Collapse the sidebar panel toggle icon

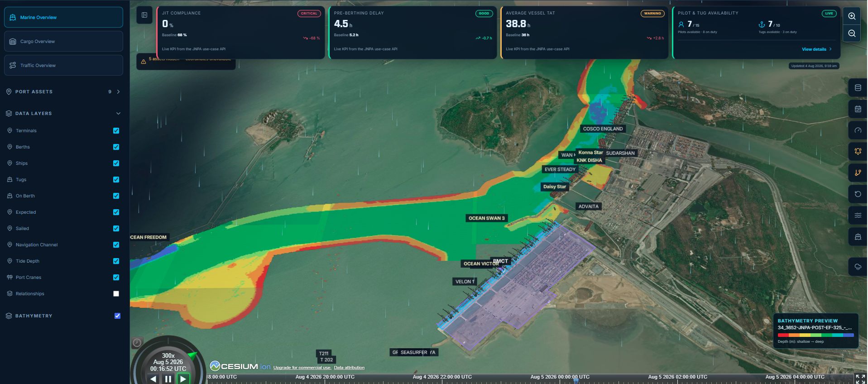pyautogui.click(x=144, y=15)
